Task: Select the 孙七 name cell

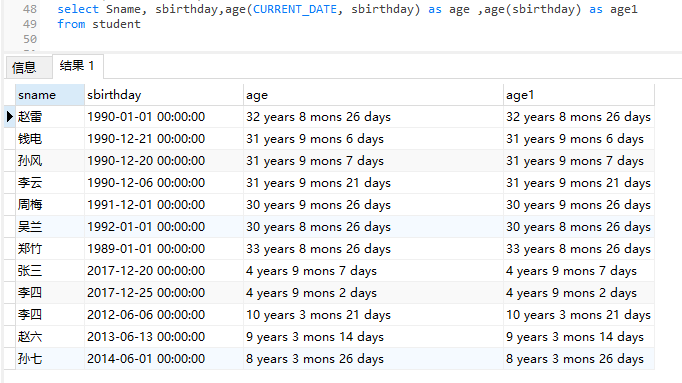Action: click(50, 359)
